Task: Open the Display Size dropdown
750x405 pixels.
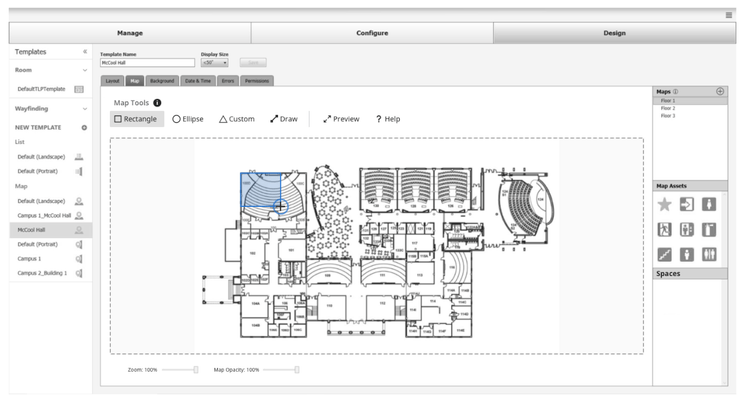Action: [214, 63]
